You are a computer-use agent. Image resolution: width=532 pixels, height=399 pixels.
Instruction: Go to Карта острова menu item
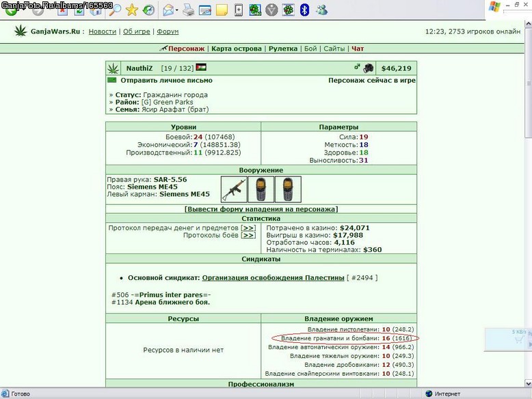(237, 49)
